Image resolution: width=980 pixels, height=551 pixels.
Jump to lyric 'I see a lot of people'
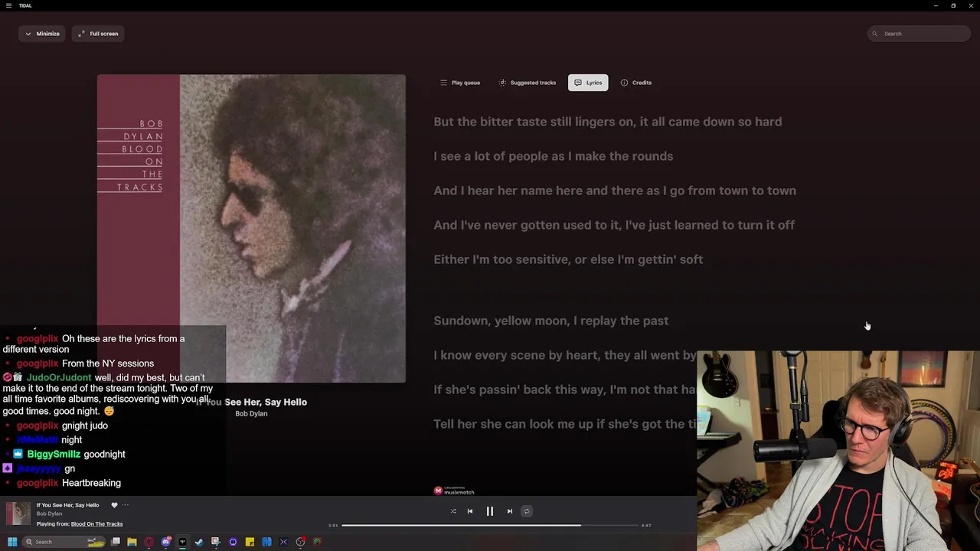[x=553, y=156]
